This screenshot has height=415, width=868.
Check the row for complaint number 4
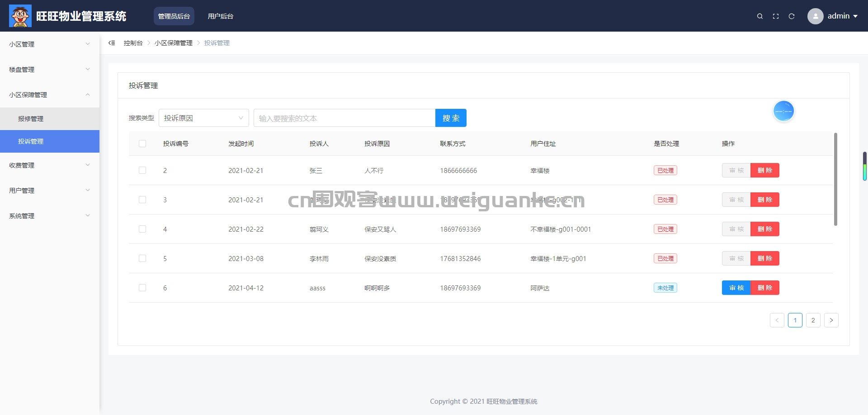pos(142,229)
